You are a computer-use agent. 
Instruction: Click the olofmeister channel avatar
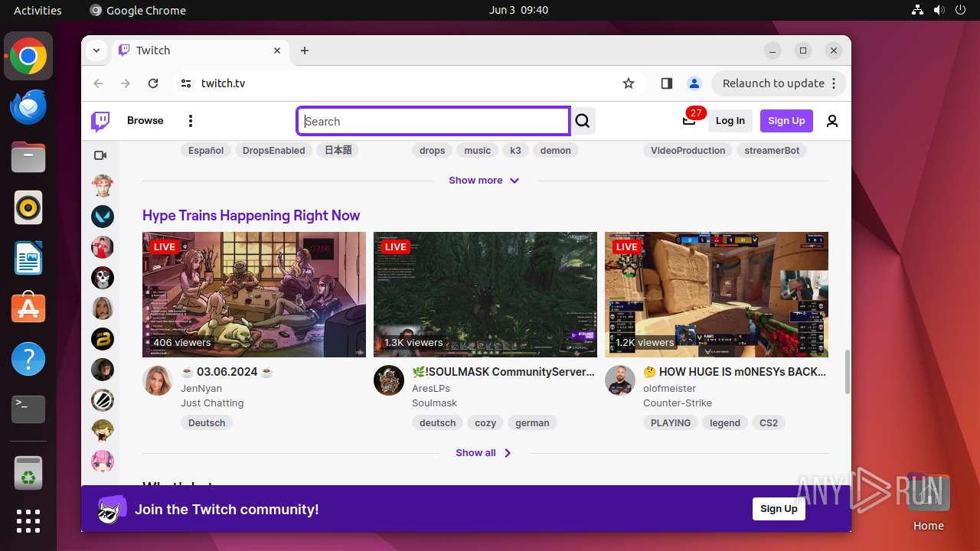[x=620, y=380]
